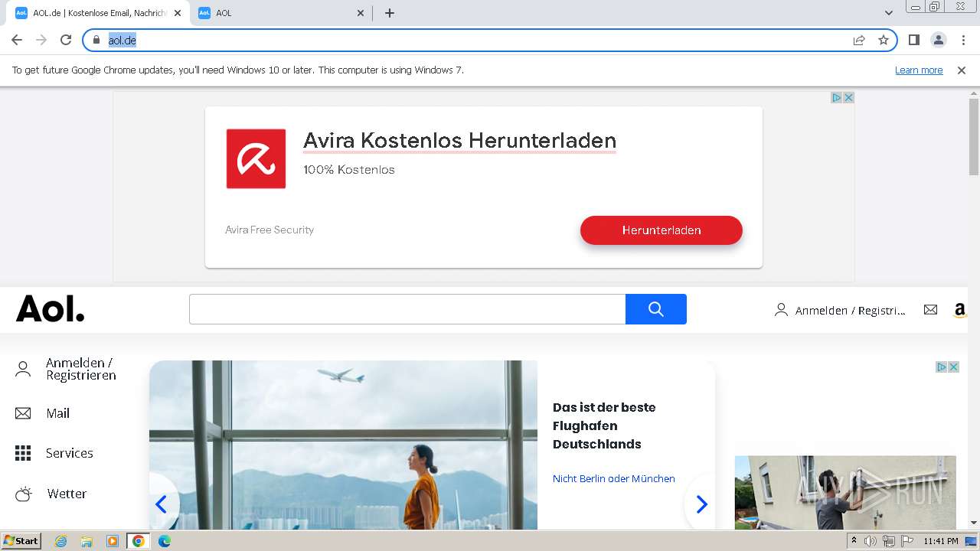Open Das ist der beste Flughafen headline
The image size is (980, 551).
pyautogui.click(x=604, y=425)
